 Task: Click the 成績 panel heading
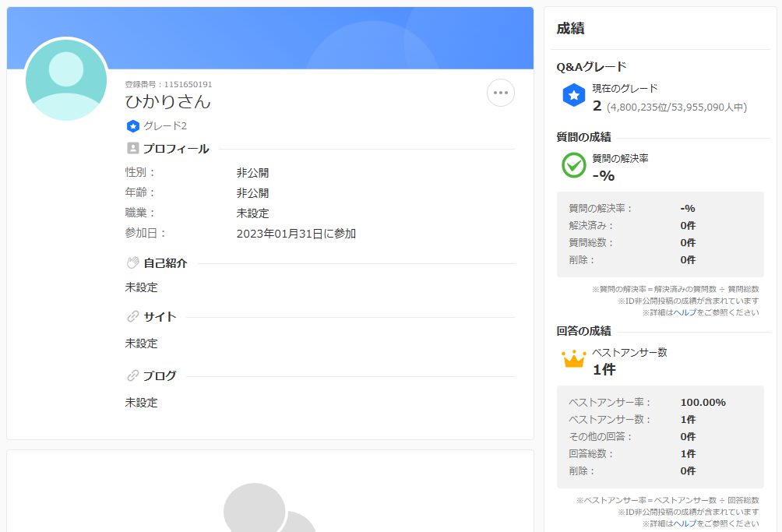click(x=571, y=28)
